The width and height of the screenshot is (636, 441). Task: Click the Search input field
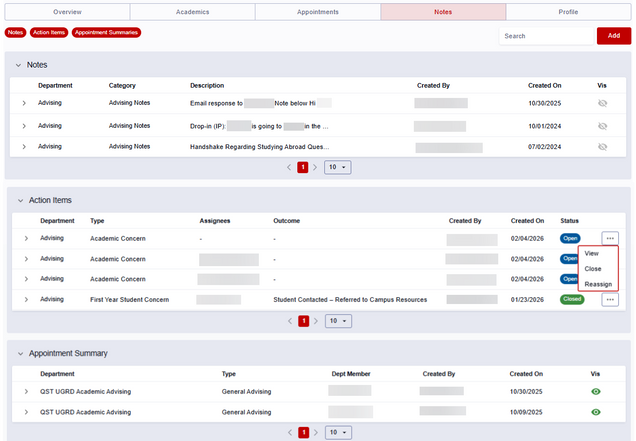tap(546, 36)
